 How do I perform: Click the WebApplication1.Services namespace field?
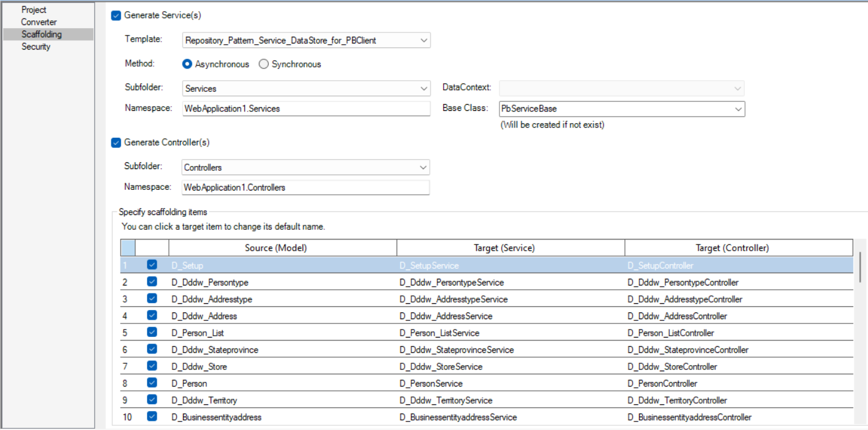point(306,108)
